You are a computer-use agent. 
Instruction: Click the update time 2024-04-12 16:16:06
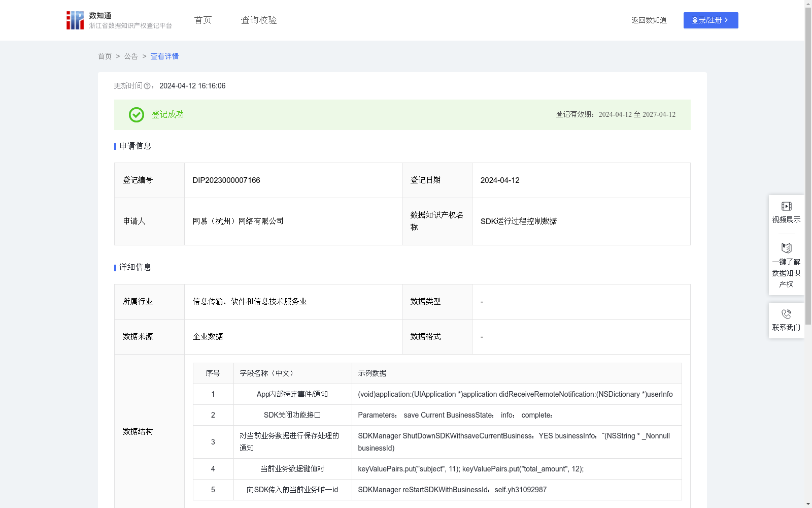(x=192, y=86)
